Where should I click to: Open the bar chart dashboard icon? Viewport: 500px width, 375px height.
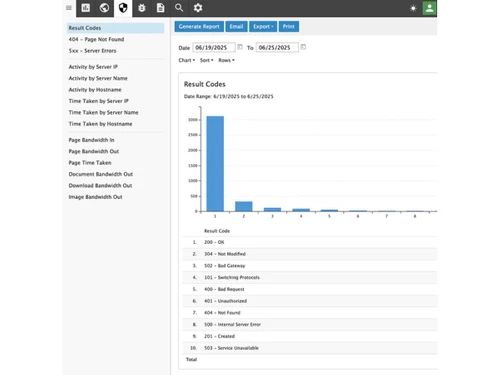pos(86,8)
